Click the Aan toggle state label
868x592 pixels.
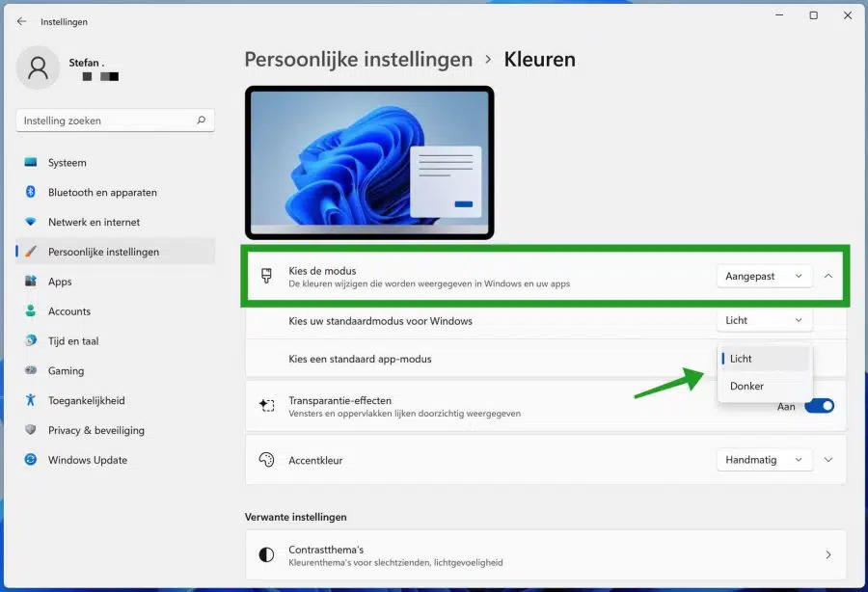pyautogui.click(x=786, y=407)
